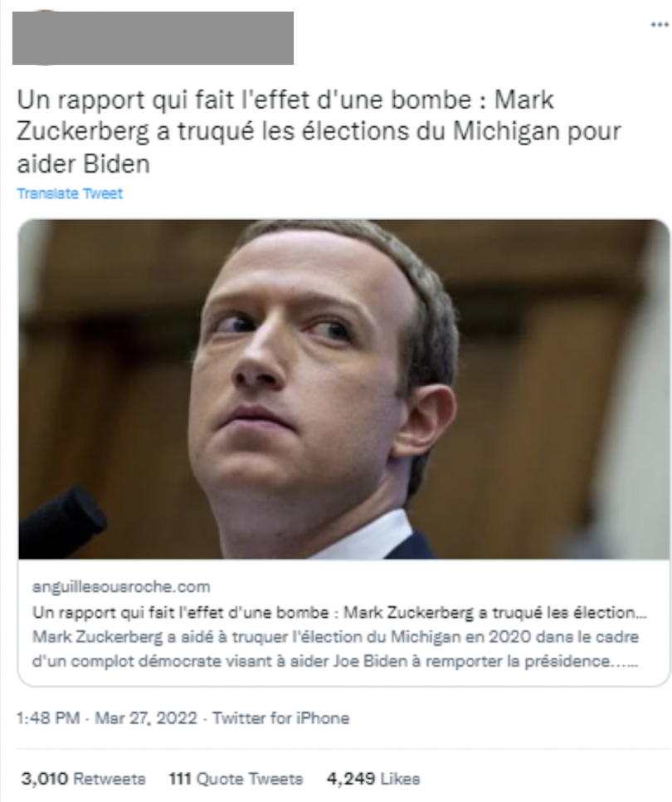Open the anguillesousroche.com domain link

[x=121, y=587]
